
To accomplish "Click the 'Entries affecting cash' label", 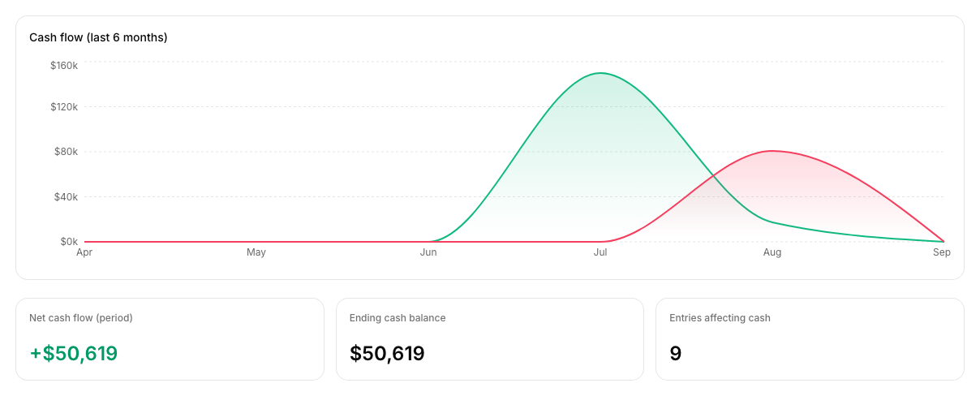I will point(720,318).
